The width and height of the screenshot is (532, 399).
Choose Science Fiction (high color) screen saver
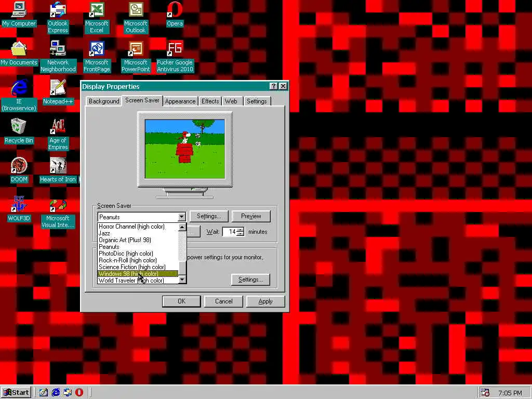tap(138, 267)
